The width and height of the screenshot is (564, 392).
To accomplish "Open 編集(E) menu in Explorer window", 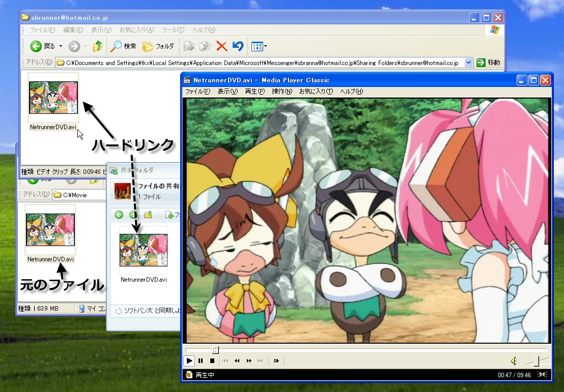I will pos(73,30).
